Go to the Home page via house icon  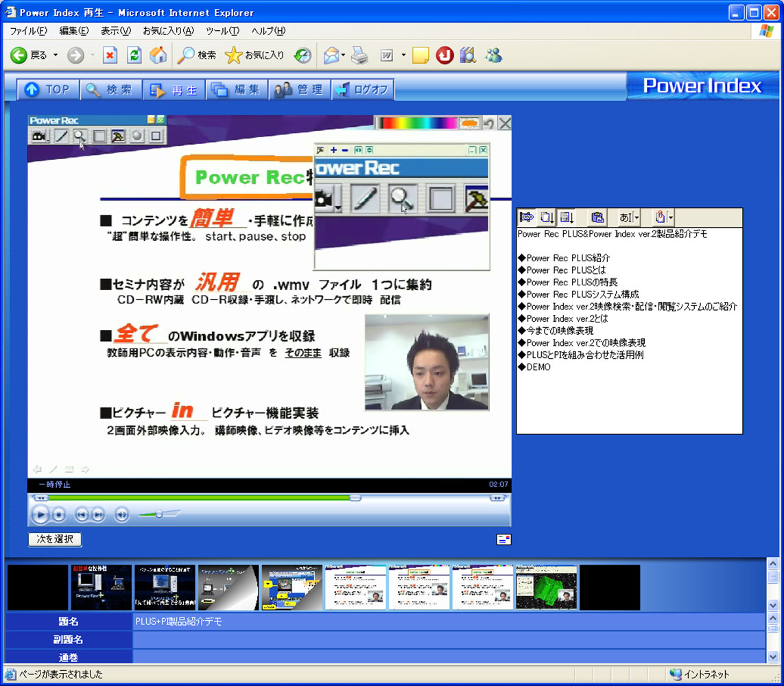(x=158, y=55)
